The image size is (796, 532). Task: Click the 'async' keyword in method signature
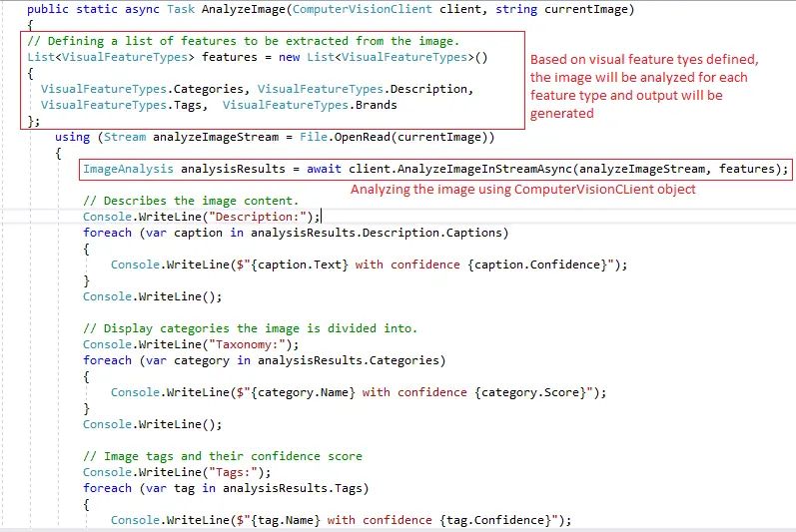(142, 9)
